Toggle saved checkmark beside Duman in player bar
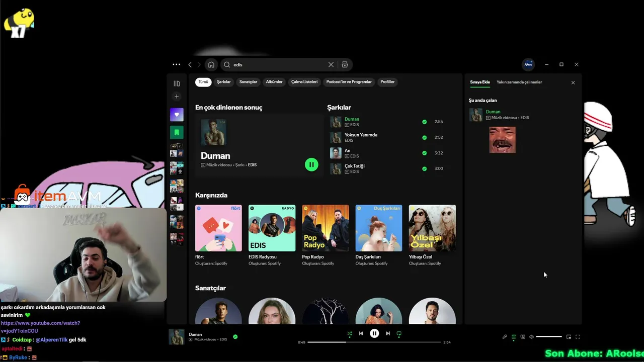Screen dimensions: 644x362 coord(235,337)
